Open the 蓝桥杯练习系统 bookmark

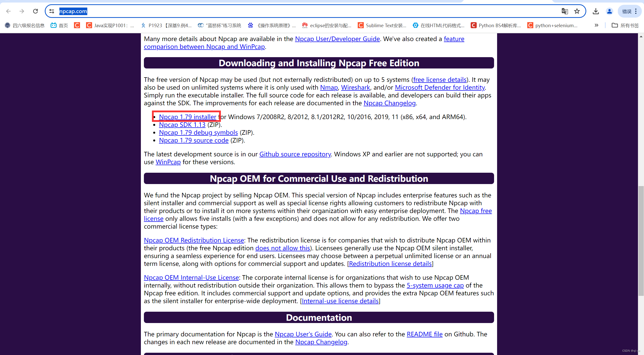(x=220, y=25)
